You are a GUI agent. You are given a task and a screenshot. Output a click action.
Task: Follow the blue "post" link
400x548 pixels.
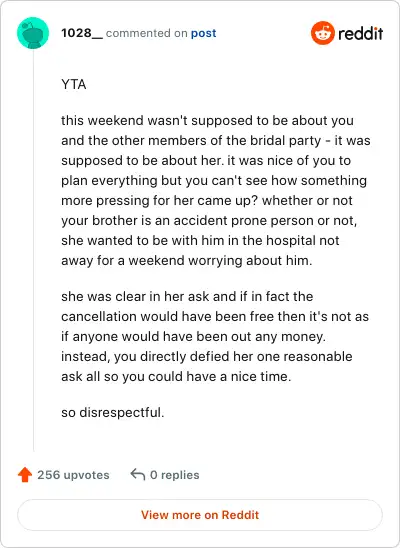coord(203,34)
